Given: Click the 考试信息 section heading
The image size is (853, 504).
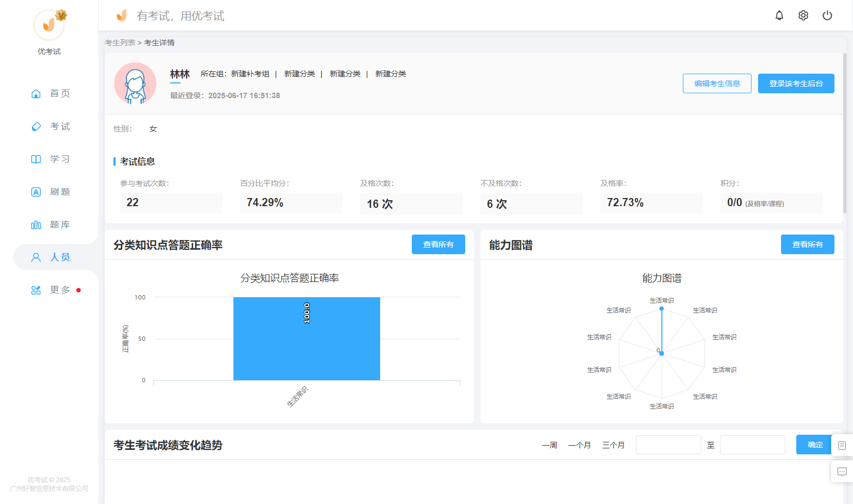Looking at the screenshot, I should click(137, 161).
